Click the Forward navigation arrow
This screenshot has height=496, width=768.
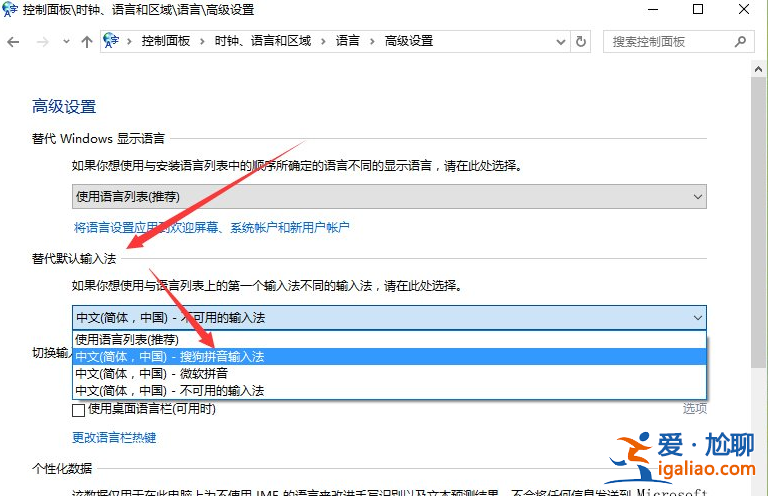43,42
